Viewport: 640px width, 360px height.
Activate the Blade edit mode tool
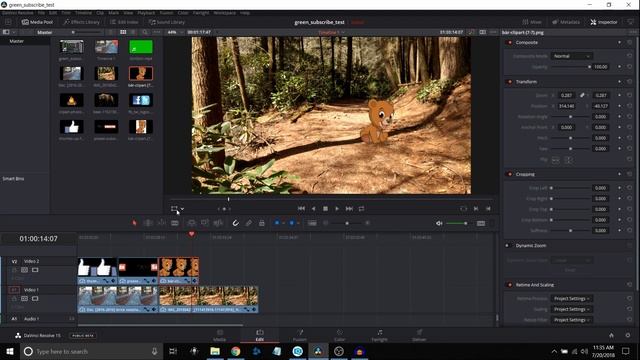[175, 223]
